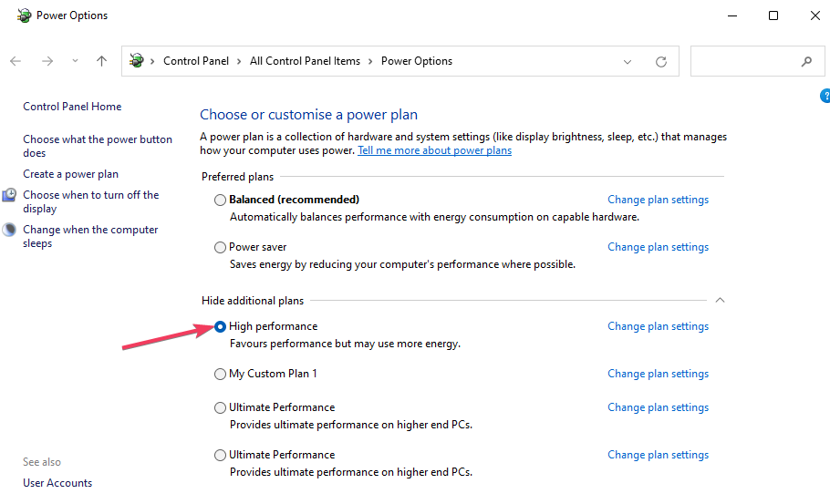Click the search magnifier icon
Image resolution: width=830 pixels, height=504 pixels.
(x=806, y=62)
